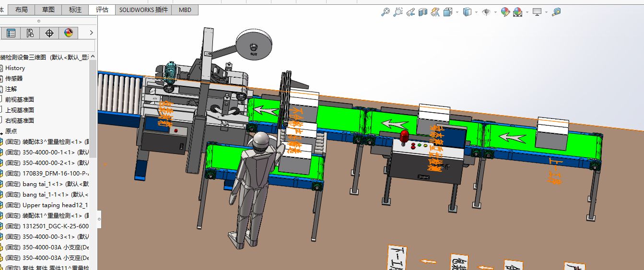Switch to the SOLIDWORKS 插件 tab

[x=144, y=10]
